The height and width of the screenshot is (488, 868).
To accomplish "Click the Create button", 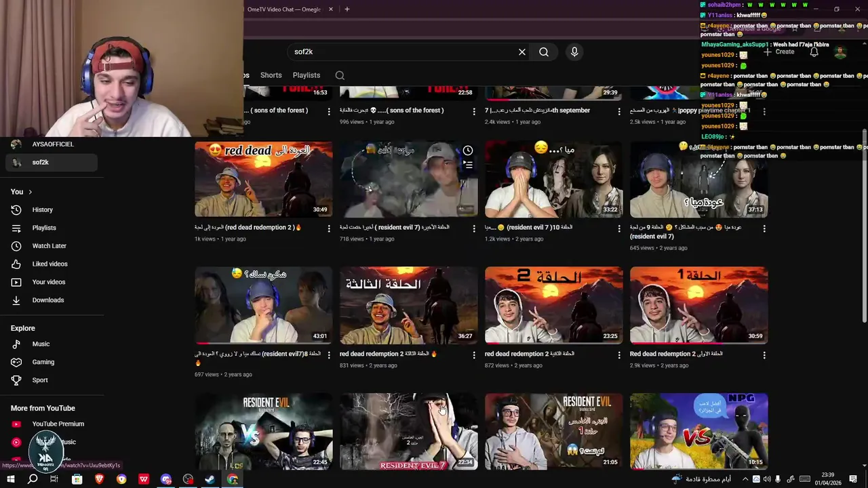I will [778, 52].
